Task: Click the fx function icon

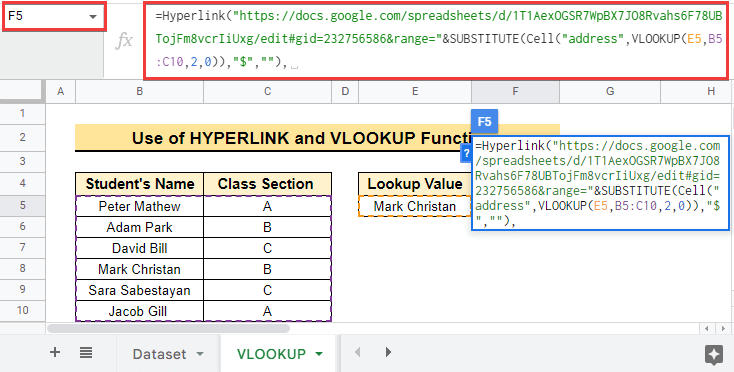Action: tap(124, 41)
